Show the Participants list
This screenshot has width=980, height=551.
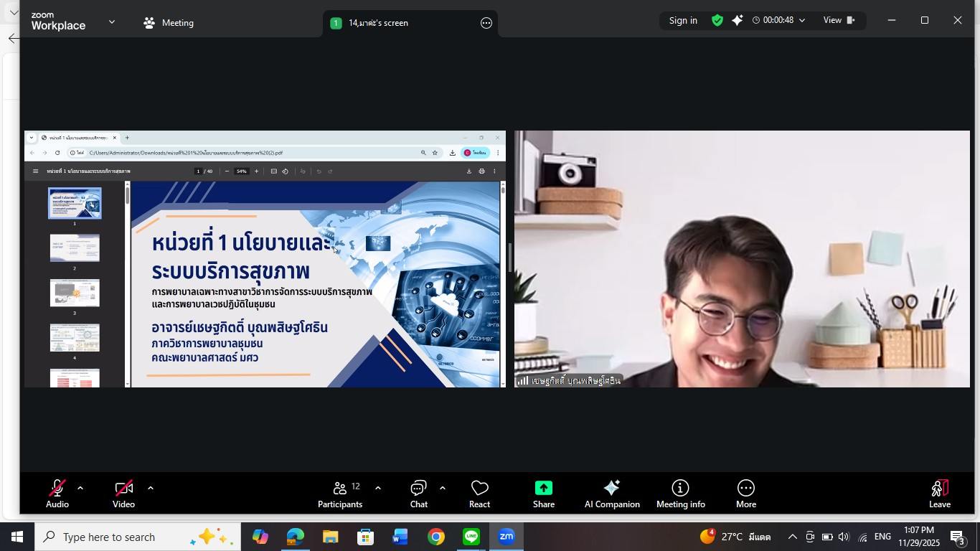(x=340, y=493)
